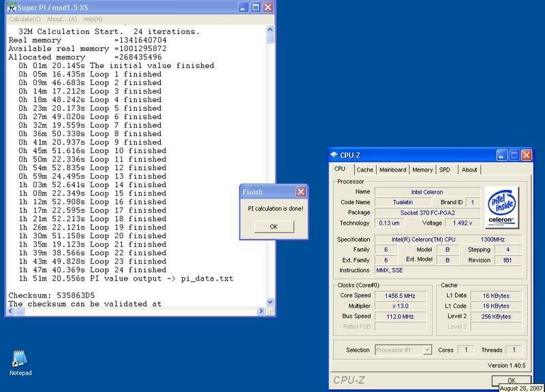Screen dimensions: 545x392
Task: Click the Multiplier value x 13.0
Action: 400,306
